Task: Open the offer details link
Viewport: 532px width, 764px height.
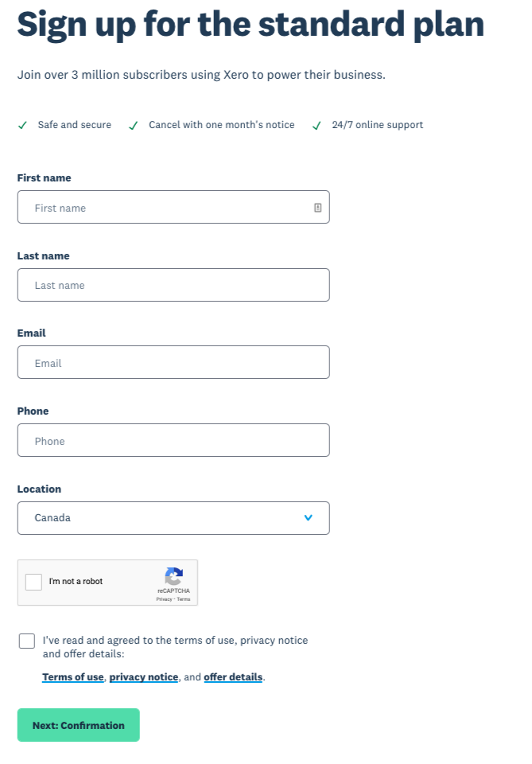Action: [x=233, y=676]
